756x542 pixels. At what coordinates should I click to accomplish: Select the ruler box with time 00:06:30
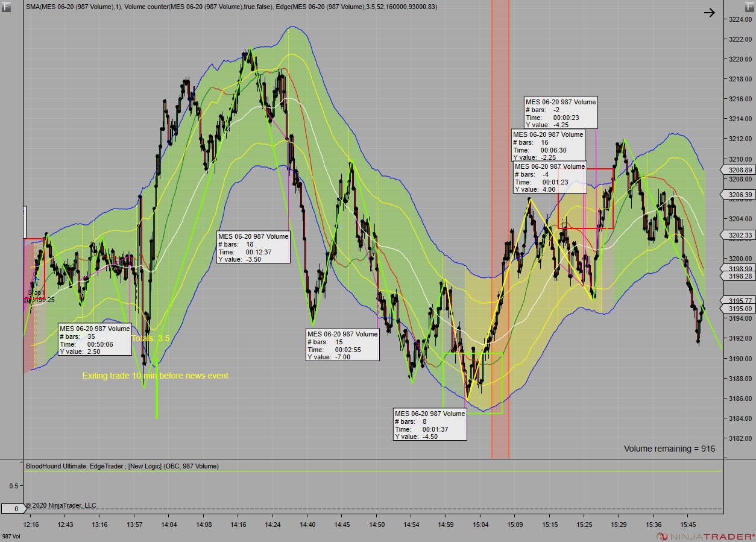tap(548, 146)
